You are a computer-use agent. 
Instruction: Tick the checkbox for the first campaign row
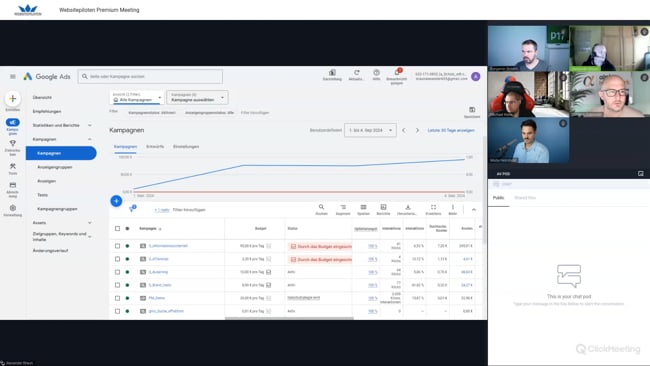point(117,246)
